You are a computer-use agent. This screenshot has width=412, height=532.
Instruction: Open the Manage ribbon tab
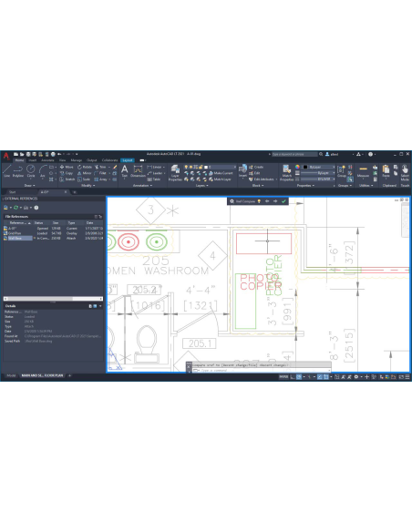(x=77, y=160)
